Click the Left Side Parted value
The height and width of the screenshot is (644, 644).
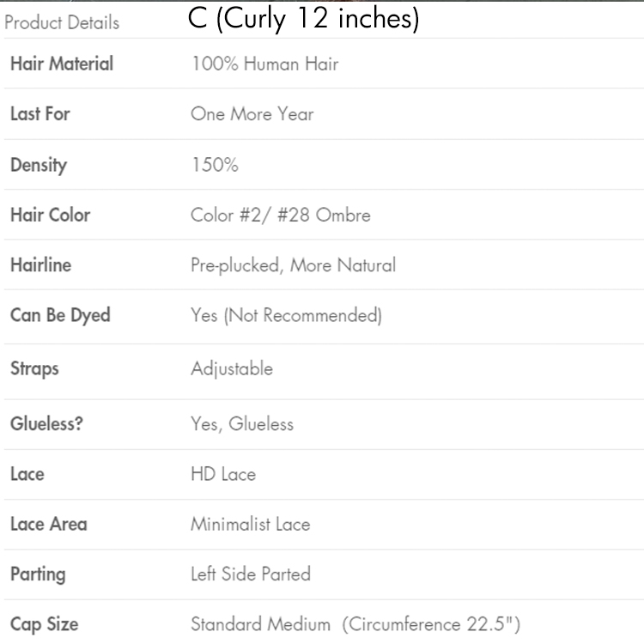(251, 574)
